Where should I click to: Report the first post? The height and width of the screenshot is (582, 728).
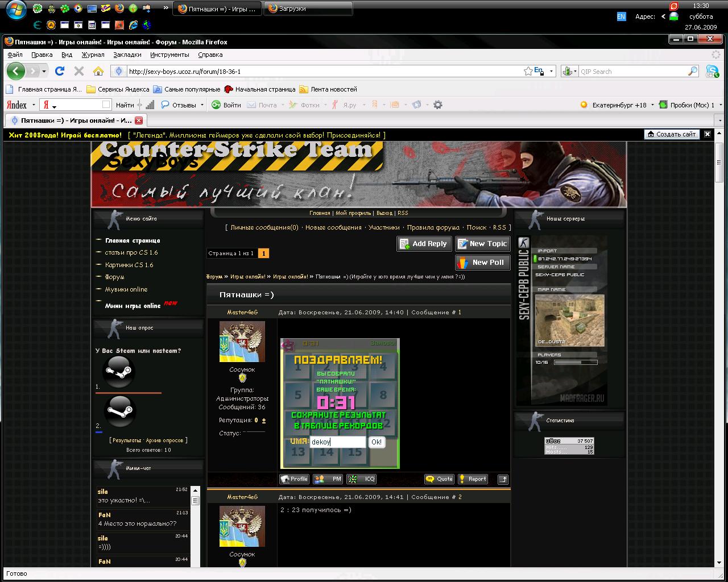click(473, 479)
